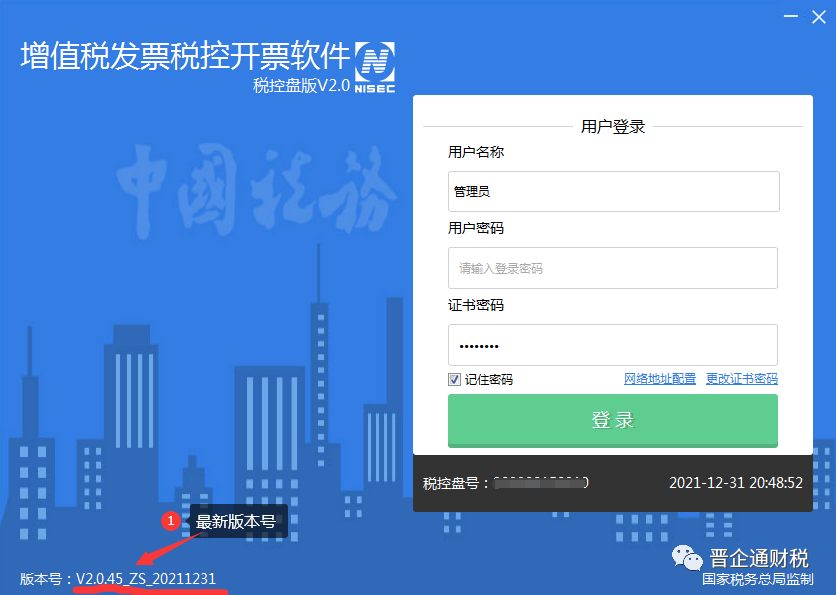836x595 pixels.
Task: Click the 用户登录 heading
Action: coord(613,127)
